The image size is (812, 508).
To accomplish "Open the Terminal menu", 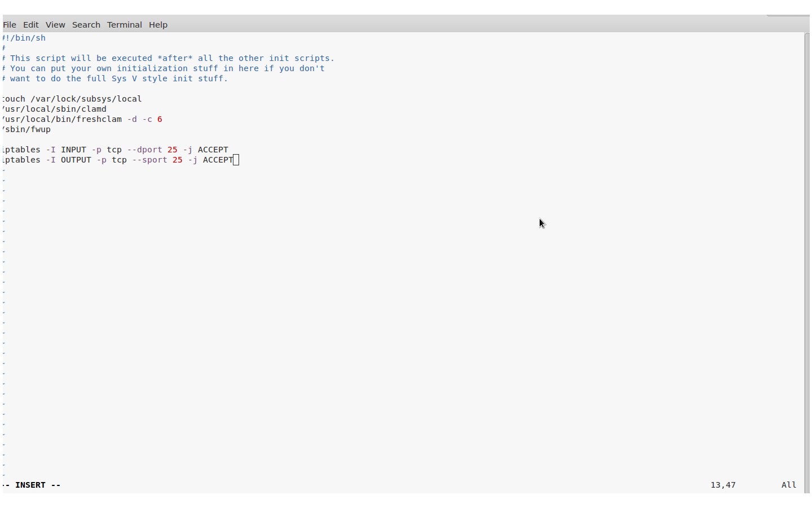I will point(124,24).
